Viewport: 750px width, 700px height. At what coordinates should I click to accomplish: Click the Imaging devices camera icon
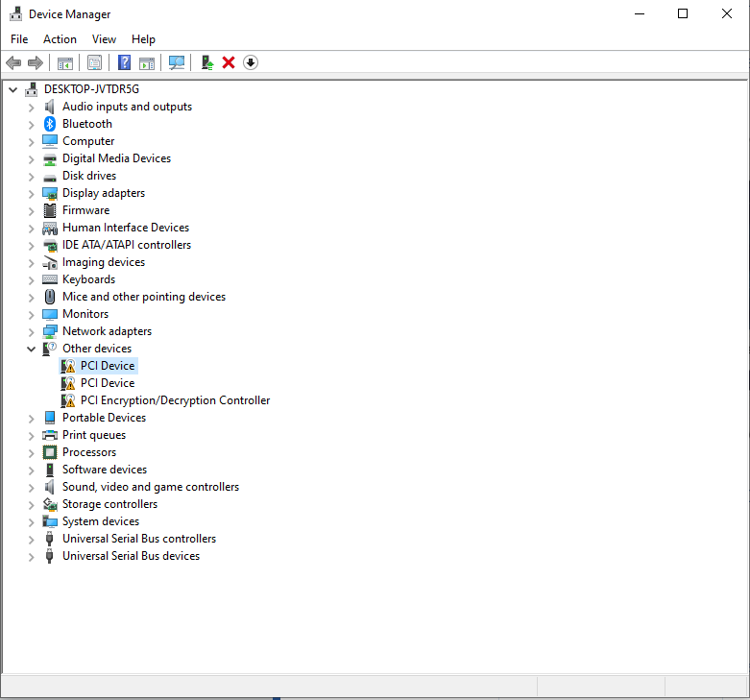tap(50, 262)
